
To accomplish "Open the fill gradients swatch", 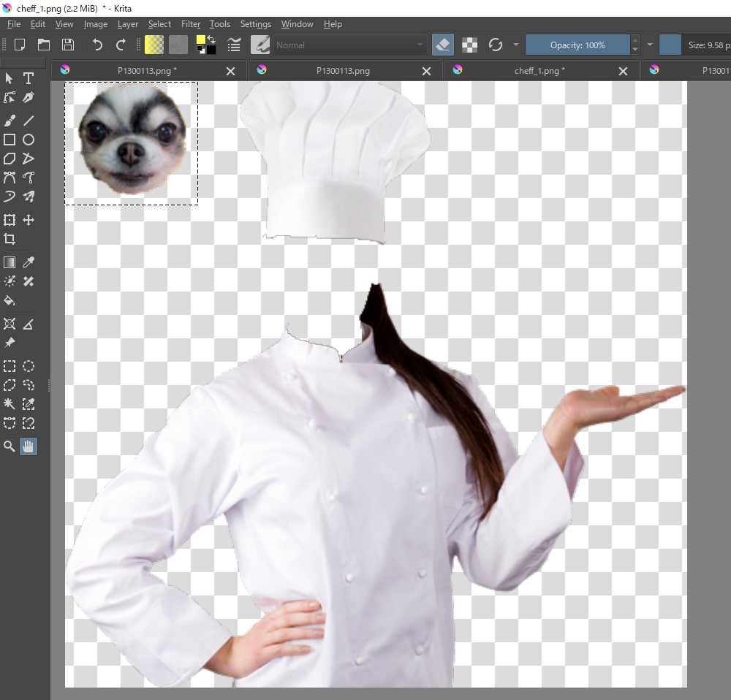I will click(154, 45).
